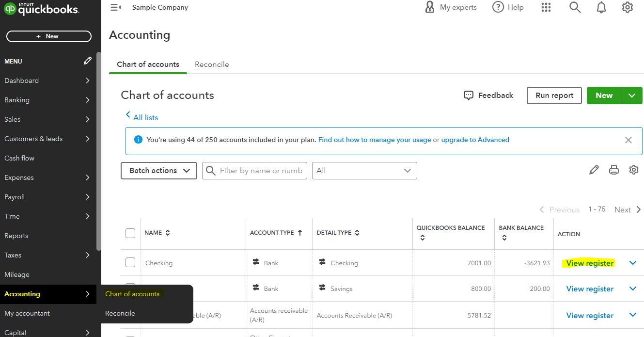This screenshot has width=644, height=337.
Task: Click the sidebar vertical scrollbar
Action: point(98,150)
